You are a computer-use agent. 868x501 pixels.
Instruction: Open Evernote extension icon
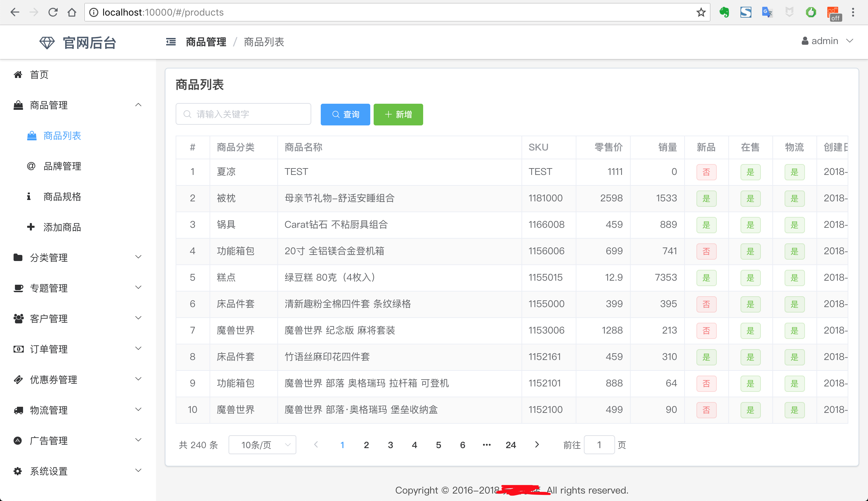click(724, 13)
